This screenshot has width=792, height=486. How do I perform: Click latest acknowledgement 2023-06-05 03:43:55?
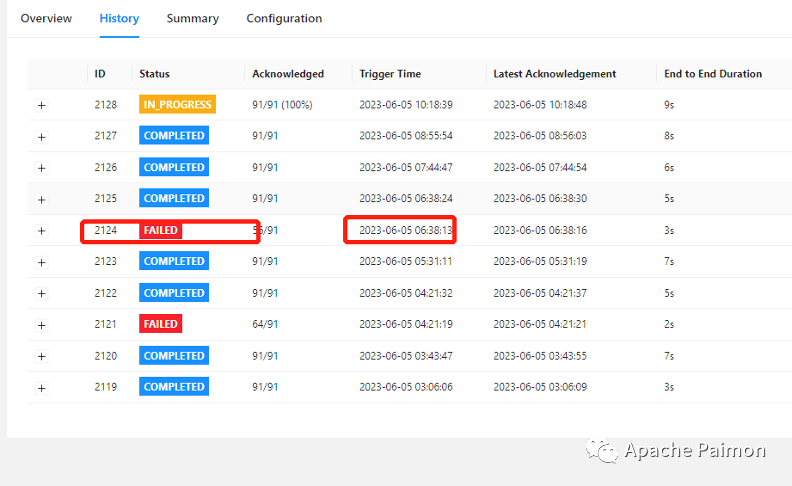540,356
